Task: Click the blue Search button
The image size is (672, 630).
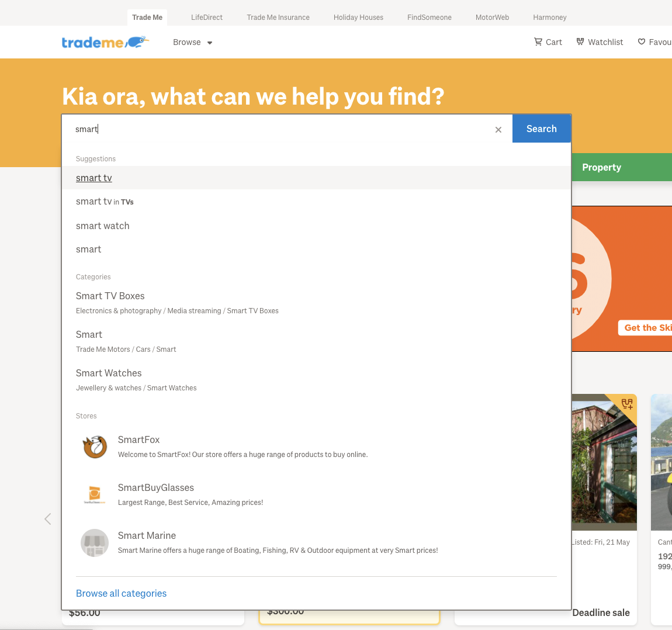Action: (542, 129)
